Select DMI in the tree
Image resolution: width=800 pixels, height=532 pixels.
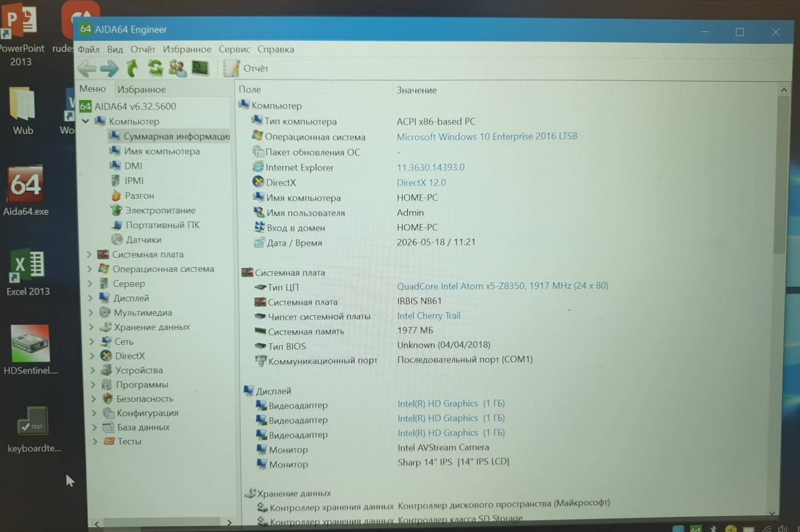(x=127, y=166)
